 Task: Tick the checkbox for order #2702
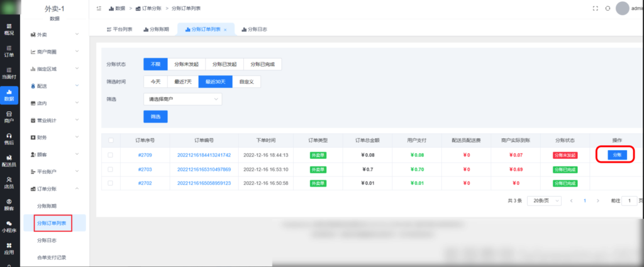click(x=111, y=183)
